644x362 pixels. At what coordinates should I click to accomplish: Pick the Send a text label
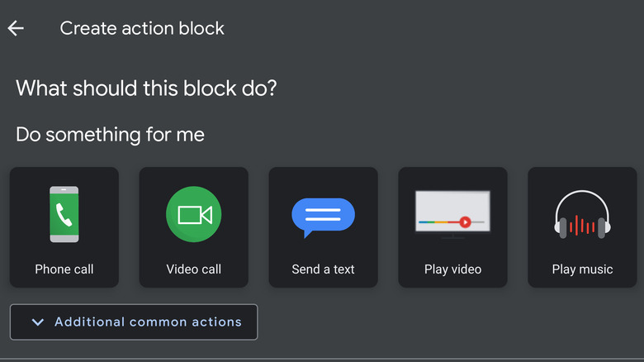pos(323,269)
